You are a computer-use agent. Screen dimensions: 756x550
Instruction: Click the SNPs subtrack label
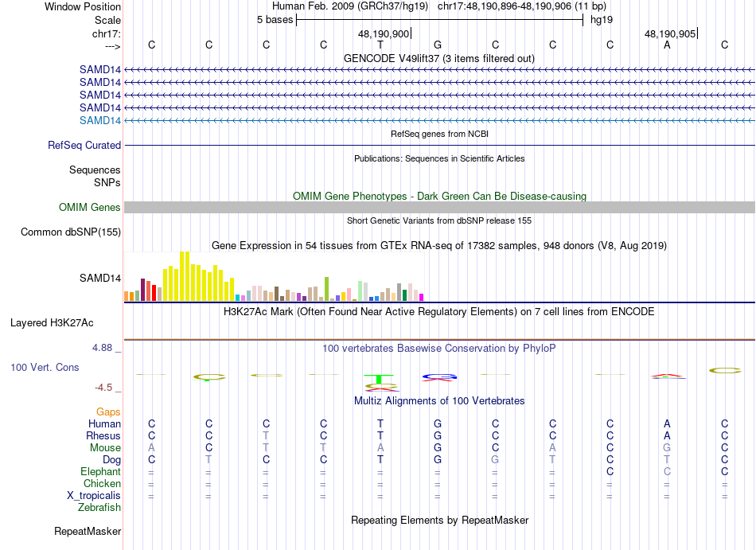point(107,183)
